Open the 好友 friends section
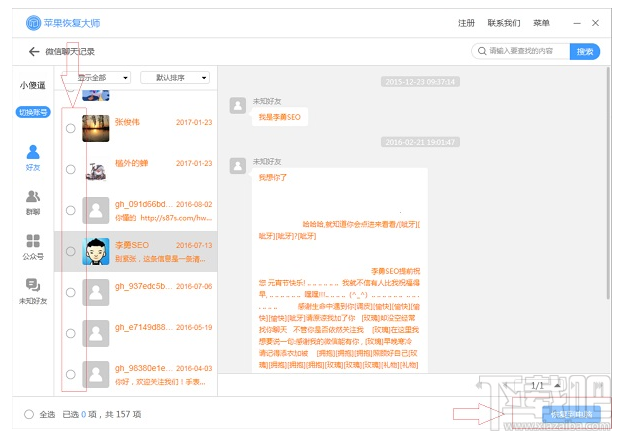The height and width of the screenshot is (436, 619). click(33, 157)
